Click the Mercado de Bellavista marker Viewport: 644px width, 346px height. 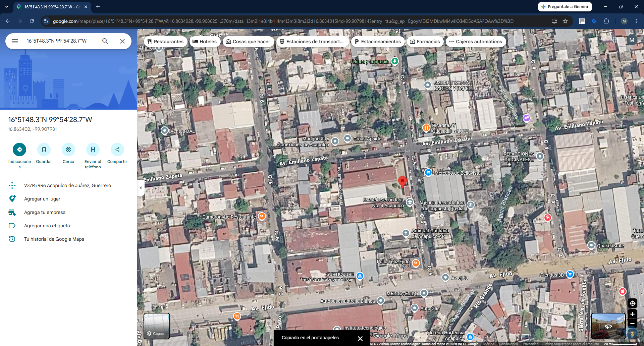coord(428,172)
